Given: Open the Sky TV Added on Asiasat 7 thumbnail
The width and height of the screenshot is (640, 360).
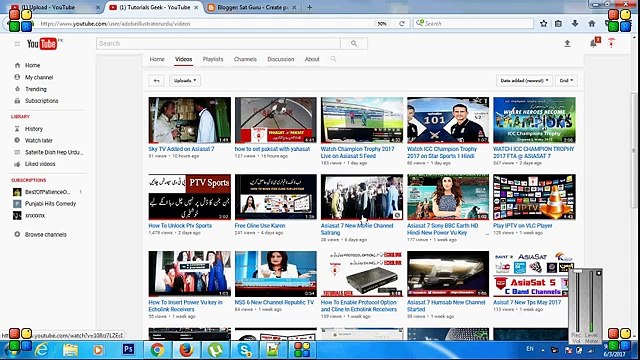Looking at the screenshot, I should click(190, 120).
